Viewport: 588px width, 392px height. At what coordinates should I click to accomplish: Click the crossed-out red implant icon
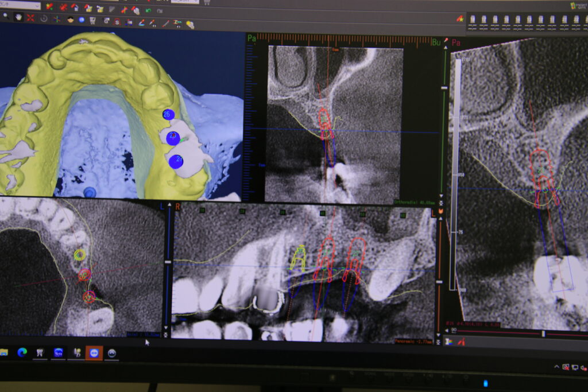coord(63,7)
